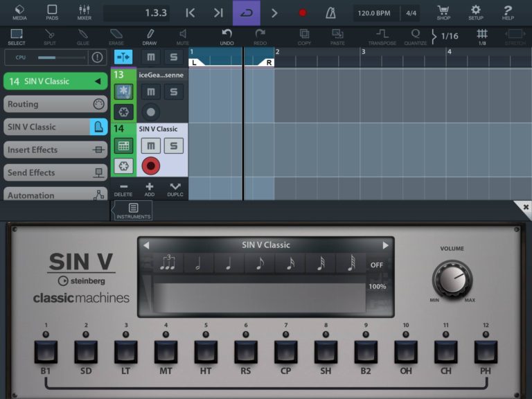The height and width of the screenshot is (399, 532).
Task: Choose the Mute tool
Action: coord(183,37)
